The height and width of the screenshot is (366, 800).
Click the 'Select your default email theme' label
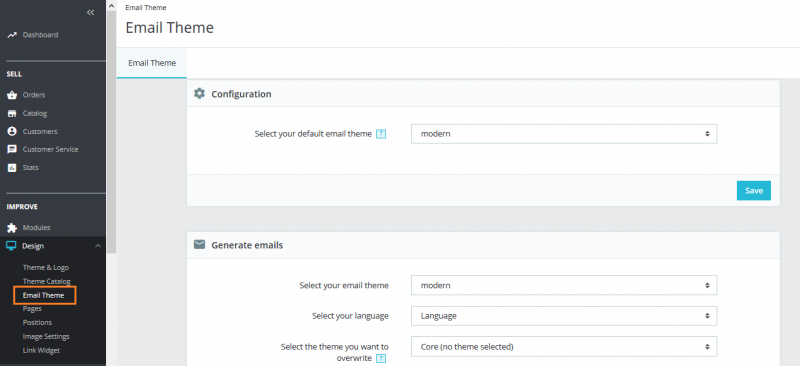point(313,134)
